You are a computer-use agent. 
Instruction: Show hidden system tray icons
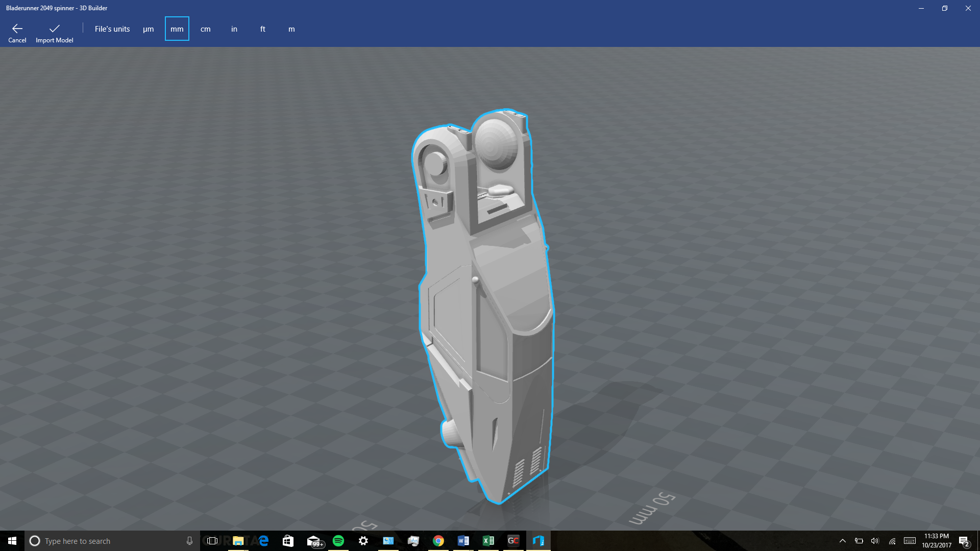(843, 541)
